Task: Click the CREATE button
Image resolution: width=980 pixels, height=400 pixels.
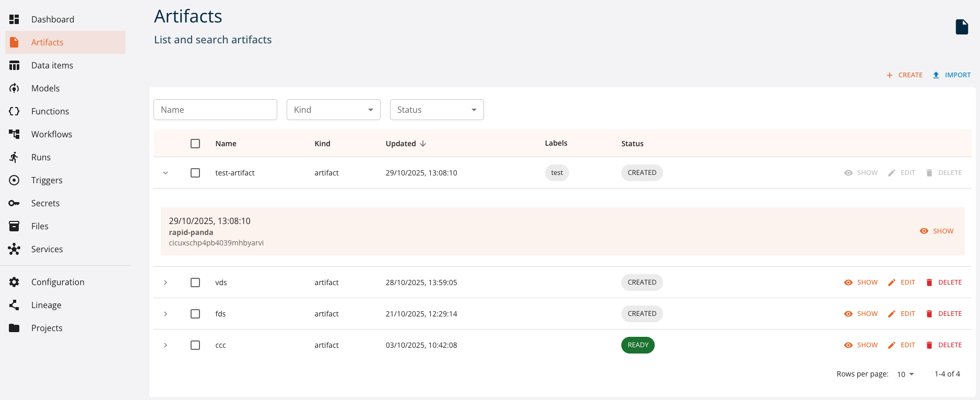Action: coord(905,75)
